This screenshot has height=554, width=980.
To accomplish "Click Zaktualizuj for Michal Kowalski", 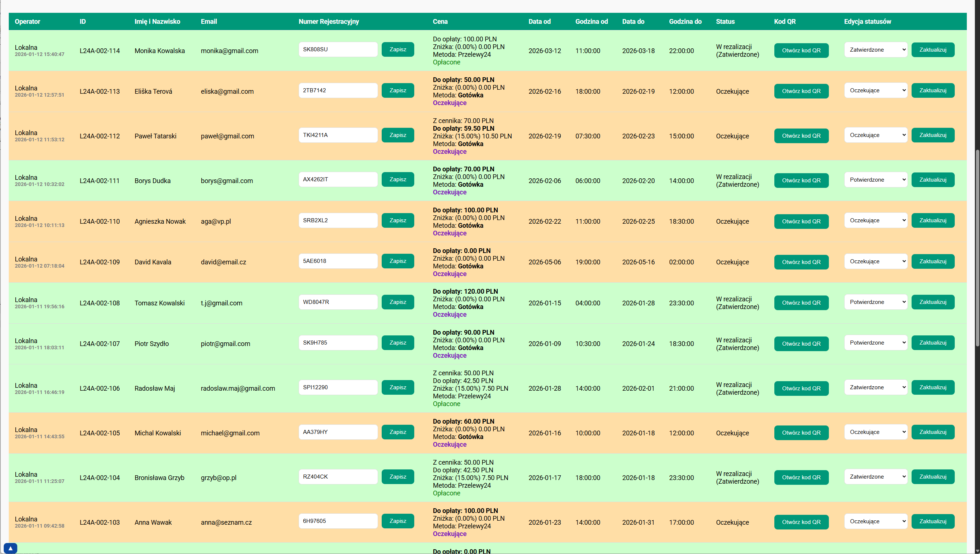I will pyautogui.click(x=932, y=432).
